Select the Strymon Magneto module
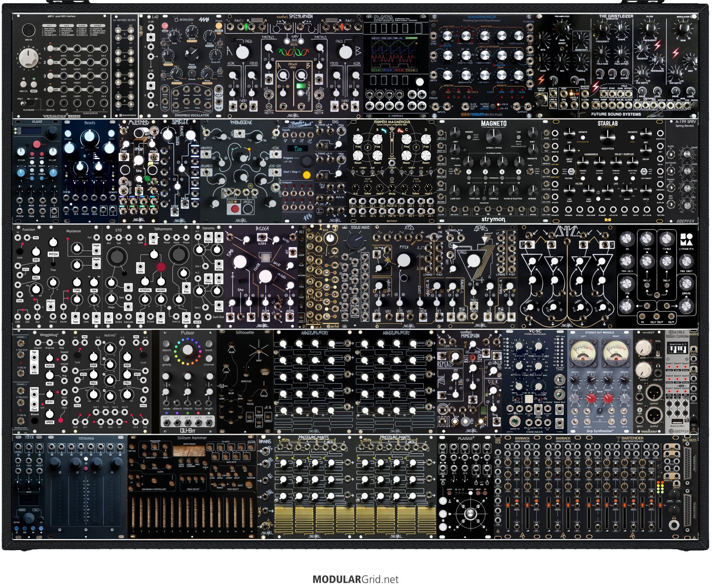712x588 pixels. pos(494,171)
